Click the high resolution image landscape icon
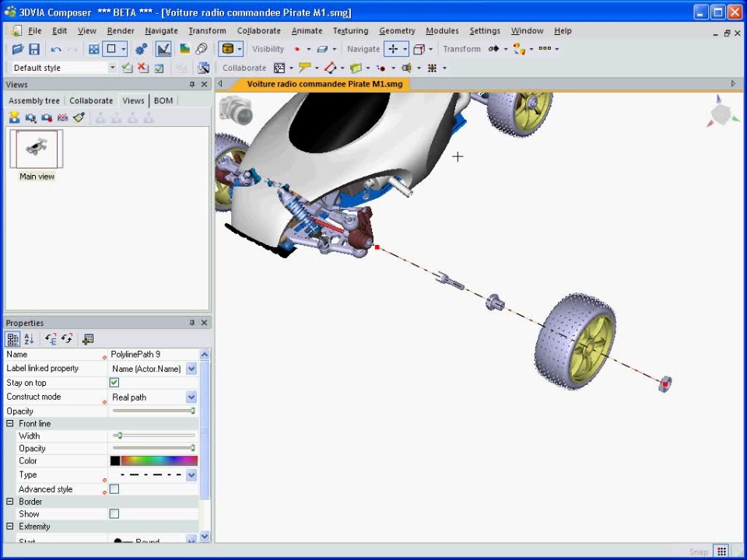 pos(185,49)
